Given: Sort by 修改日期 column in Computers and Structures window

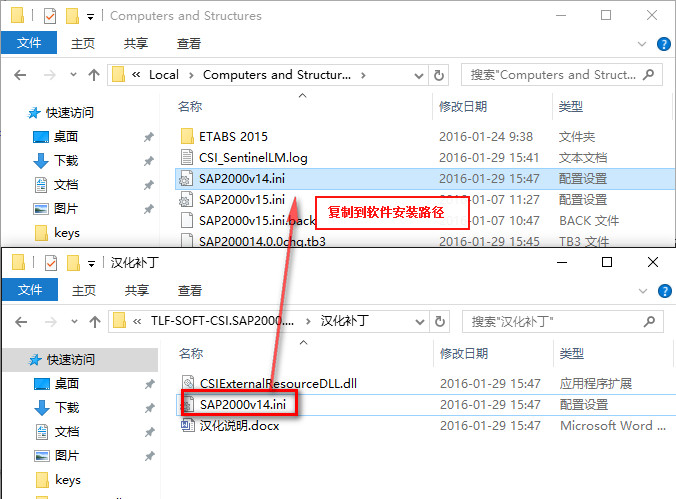Looking at the screenshot, I should [463, 106].
